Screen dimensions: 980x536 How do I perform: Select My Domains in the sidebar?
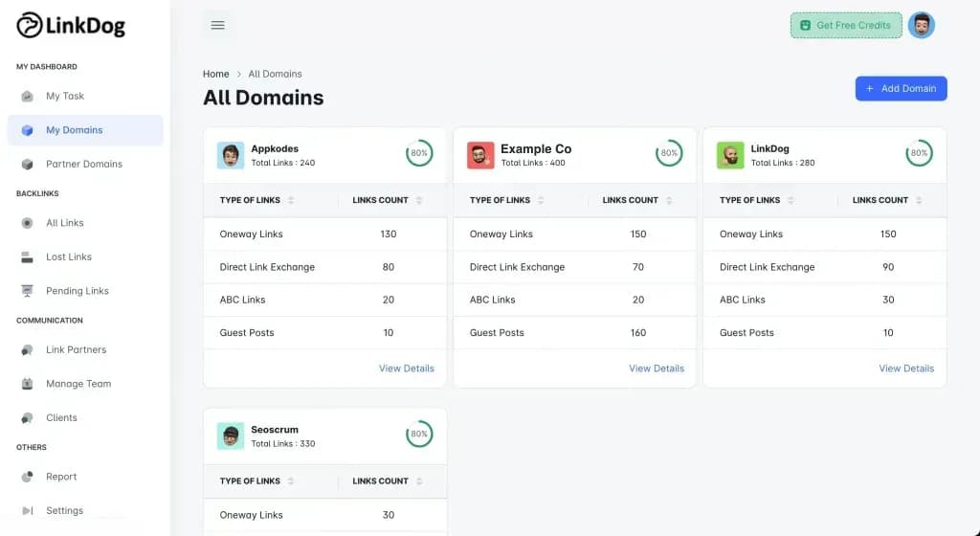click(x=85, y=130)
